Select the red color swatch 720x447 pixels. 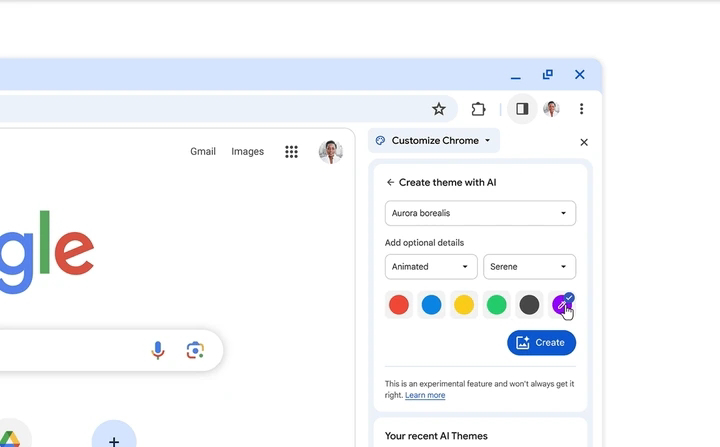coord(399,305)
